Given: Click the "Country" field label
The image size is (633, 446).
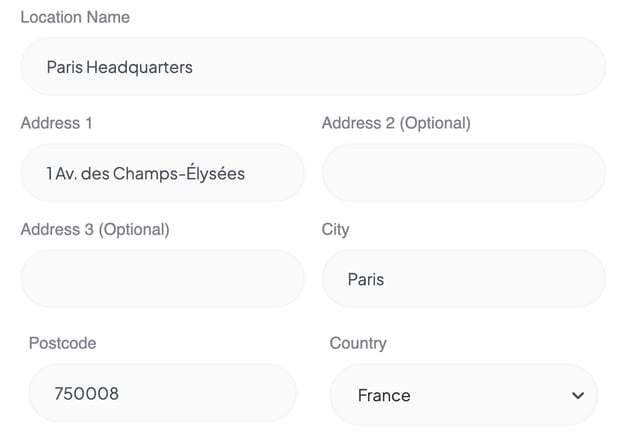Looking at the screenshot, I should click(x=358, y=344).
